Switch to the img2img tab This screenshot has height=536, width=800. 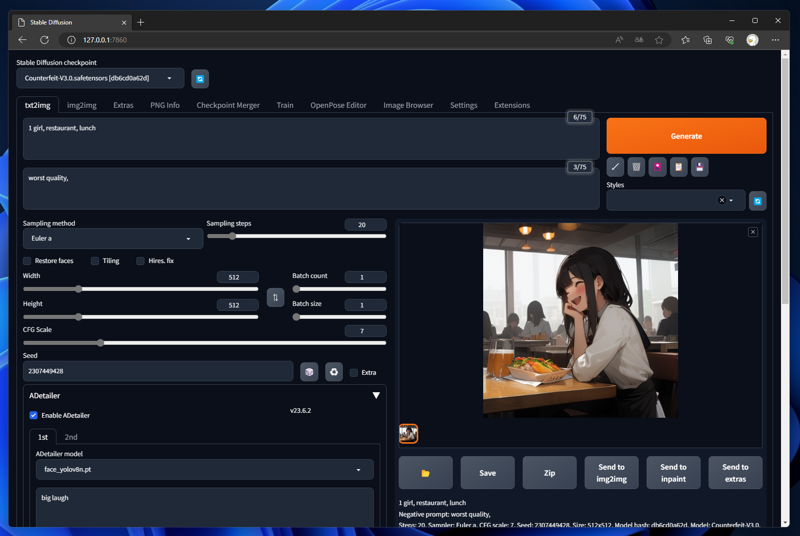(x=82, y=105)
